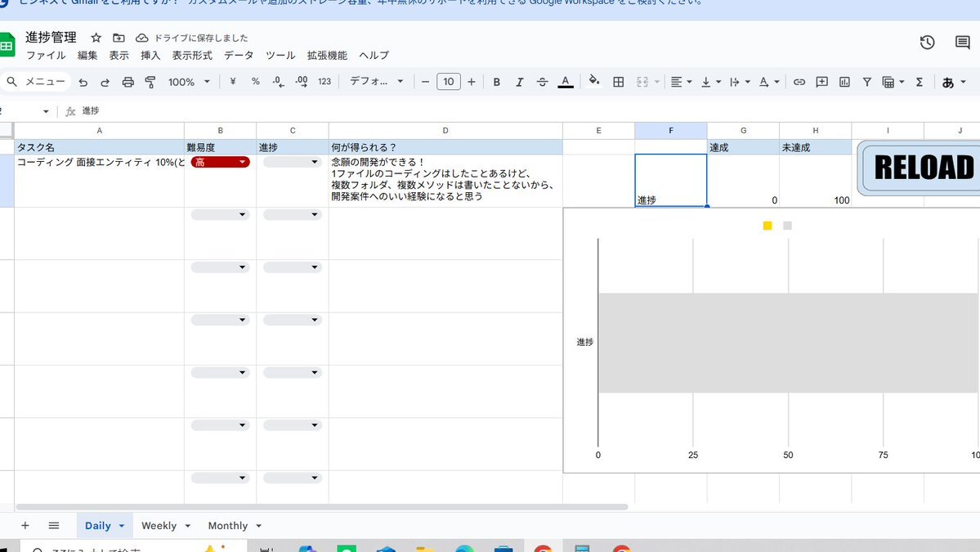Click the insert chart icon
The height and width of the screenshot is (552, 980).
844,82
